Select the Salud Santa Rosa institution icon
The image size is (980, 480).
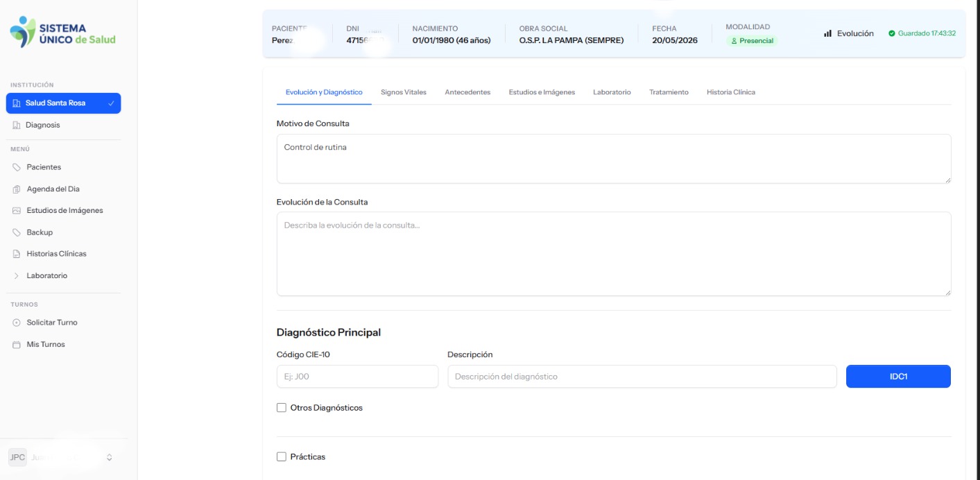[x=17, y=103]
